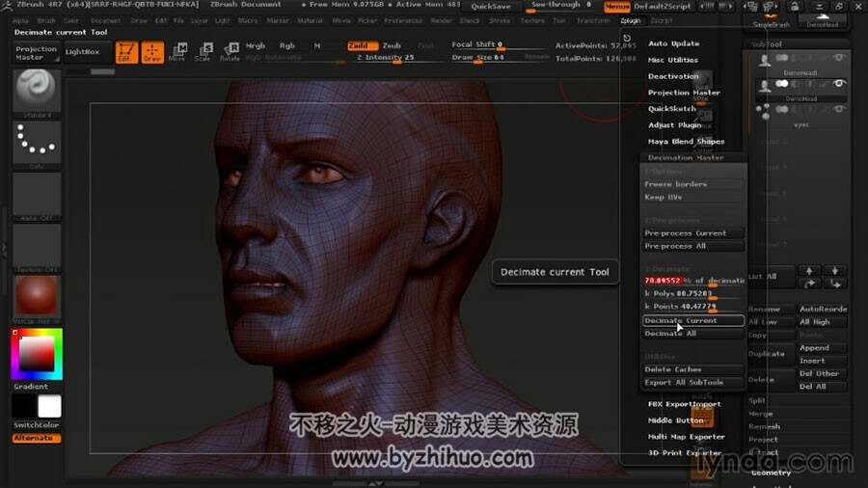The image size is (868, 488).
Task: Toggle the Mrgb channel
Action: tap(256, 46)
